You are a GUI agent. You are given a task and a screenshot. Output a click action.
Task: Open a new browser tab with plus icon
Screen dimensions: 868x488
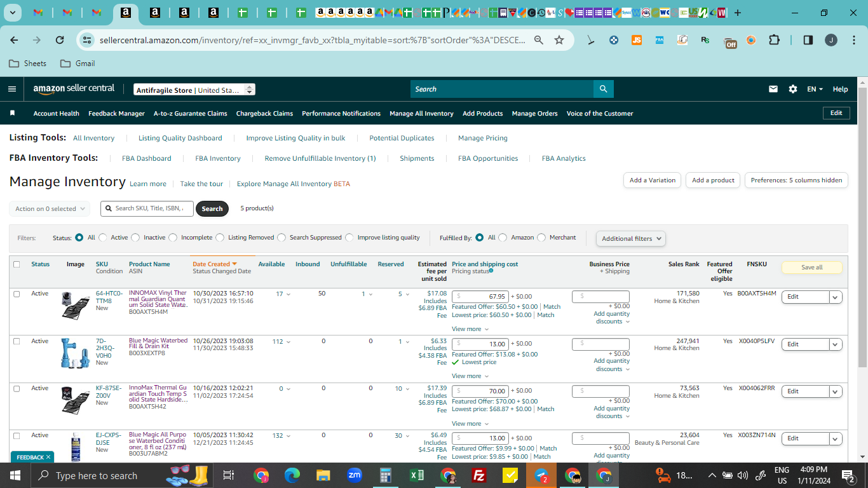[738, 13]
